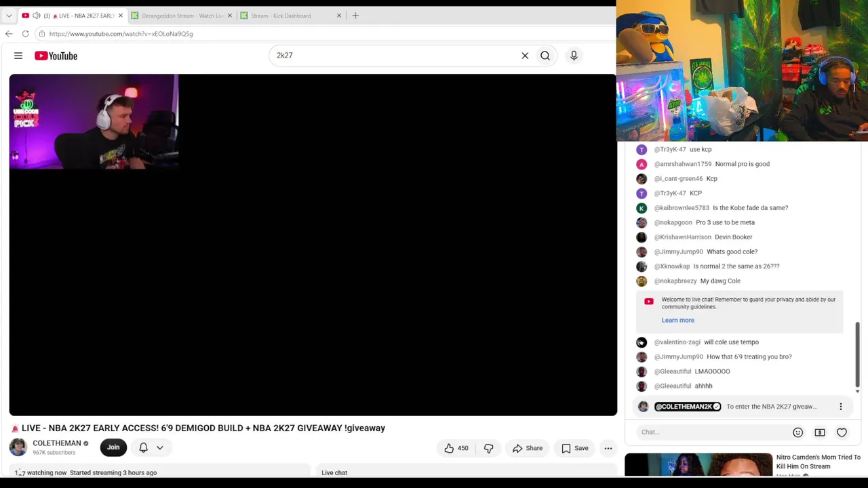
Task: Reload the YouTube page
Action: point(25,34)
